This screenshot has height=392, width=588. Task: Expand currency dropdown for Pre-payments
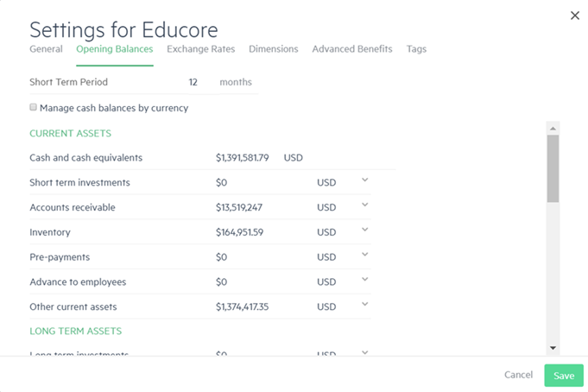click(x=364, y=255)
